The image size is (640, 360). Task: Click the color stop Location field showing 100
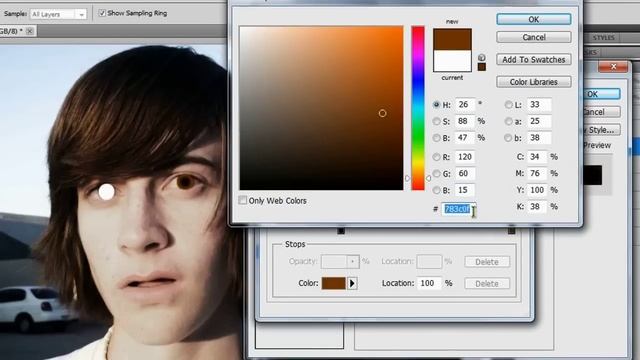(429, 283)
